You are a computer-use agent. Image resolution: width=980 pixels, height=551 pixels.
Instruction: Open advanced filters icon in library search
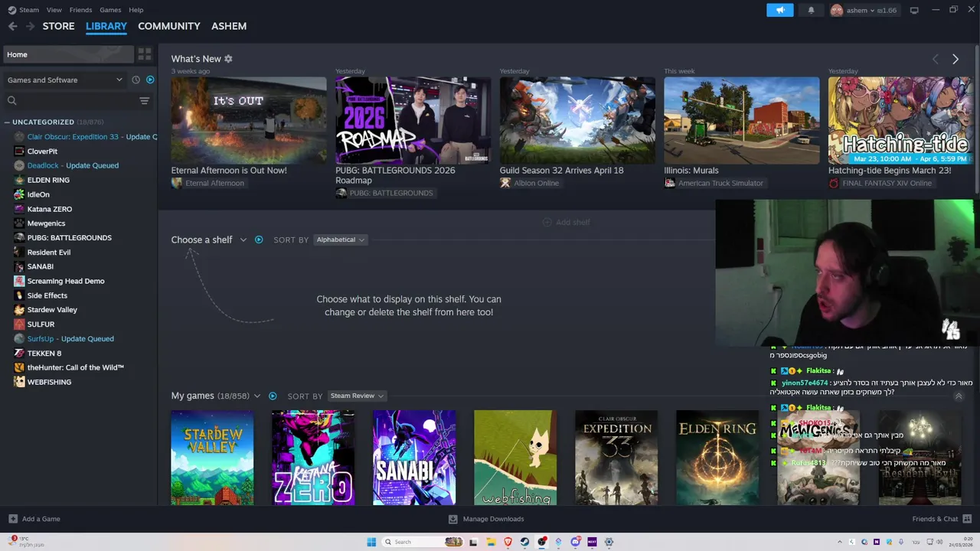(144, 100)
